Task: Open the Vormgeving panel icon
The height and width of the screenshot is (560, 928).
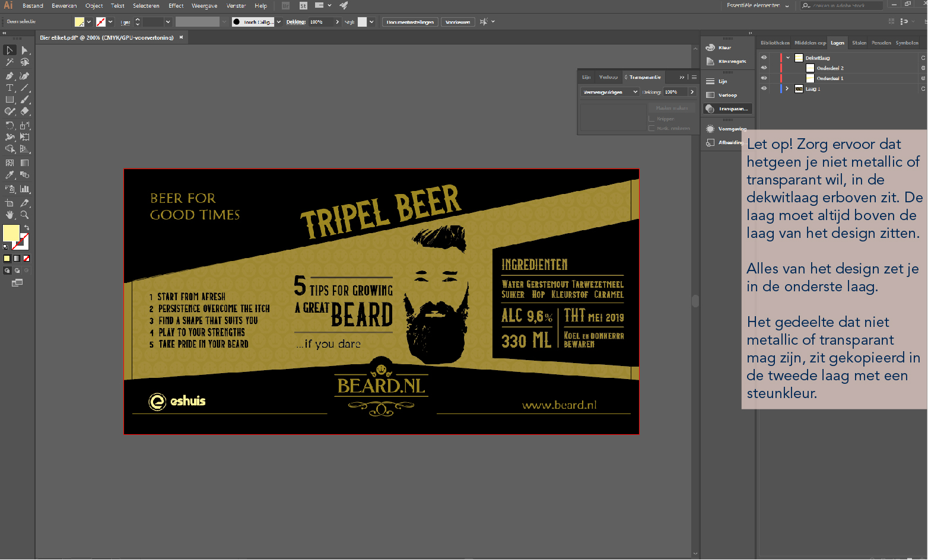Action: coord(710,129)
